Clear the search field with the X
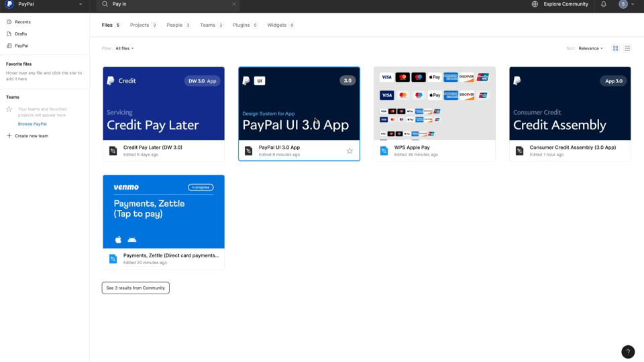This screenshot has width=644, height=362. point(234,4)
